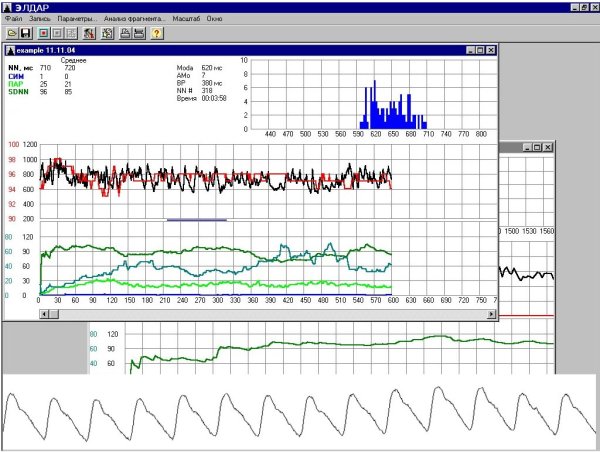Click the NN value '710'
600x452 pixels.
pyautogui.click(x=45, y=68)
